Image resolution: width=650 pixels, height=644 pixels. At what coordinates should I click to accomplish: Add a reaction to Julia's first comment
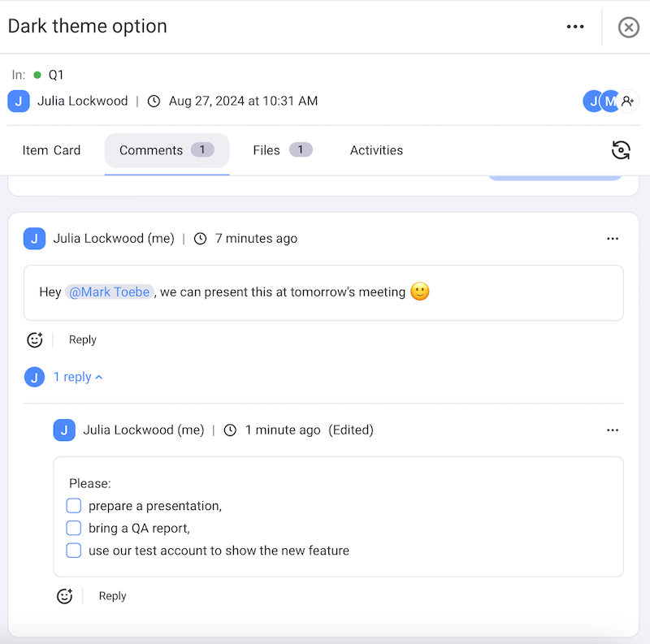(35, 339)
